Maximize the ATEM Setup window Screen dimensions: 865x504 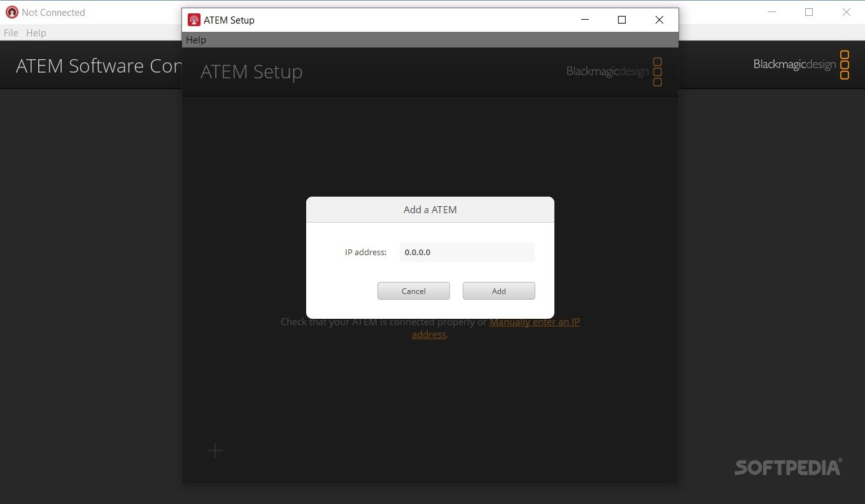click(x=622, y=20)
